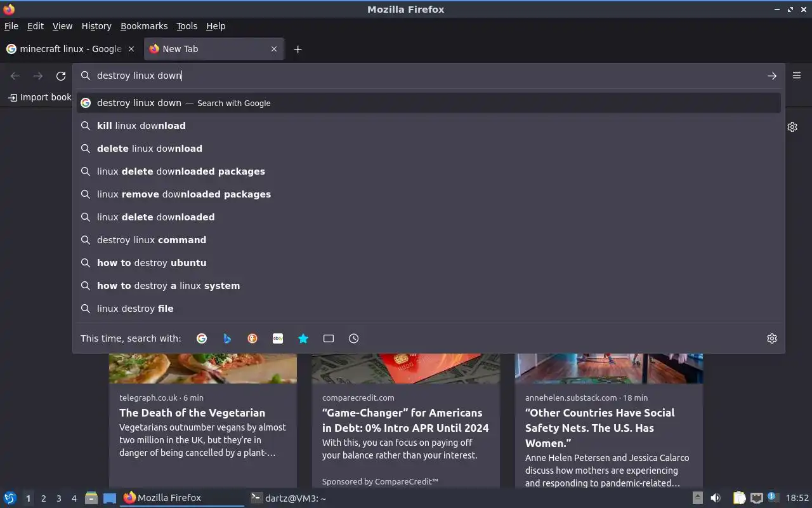The width and height of the screenshot is (812, 508).
Task: Search with Google one-off icon
Action: (202, 338)
